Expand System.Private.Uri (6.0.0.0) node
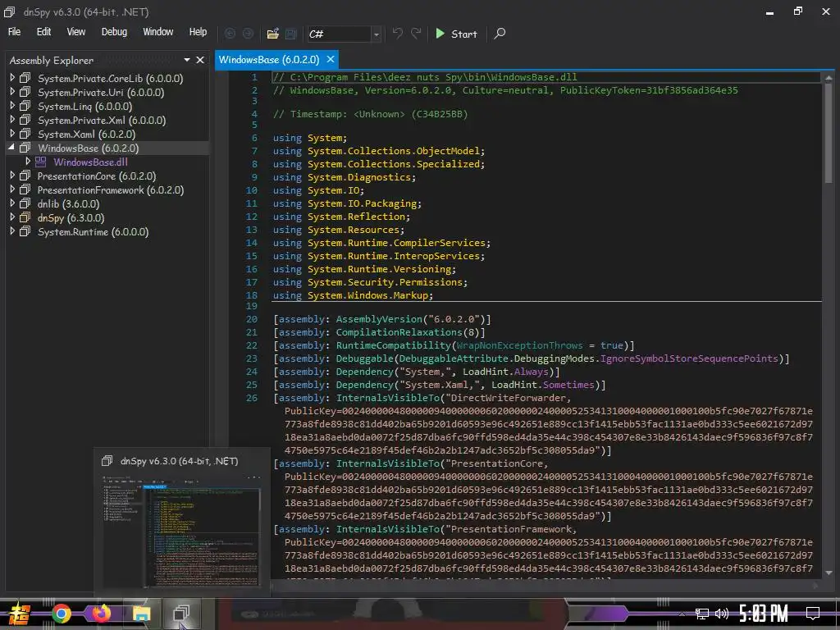 (x=12, y=92)
